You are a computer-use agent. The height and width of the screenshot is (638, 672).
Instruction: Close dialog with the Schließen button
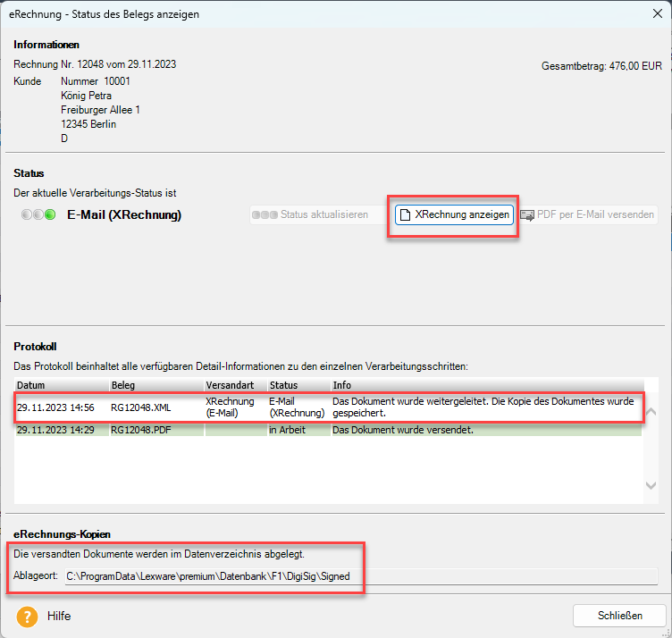point(619,616)
